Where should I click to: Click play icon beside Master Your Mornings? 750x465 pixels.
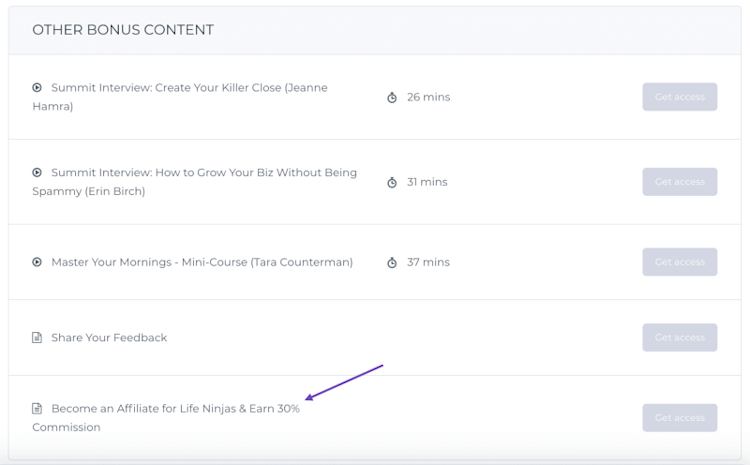pos(37,262)
